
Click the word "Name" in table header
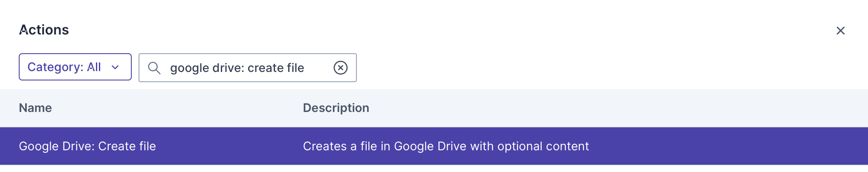35,108
